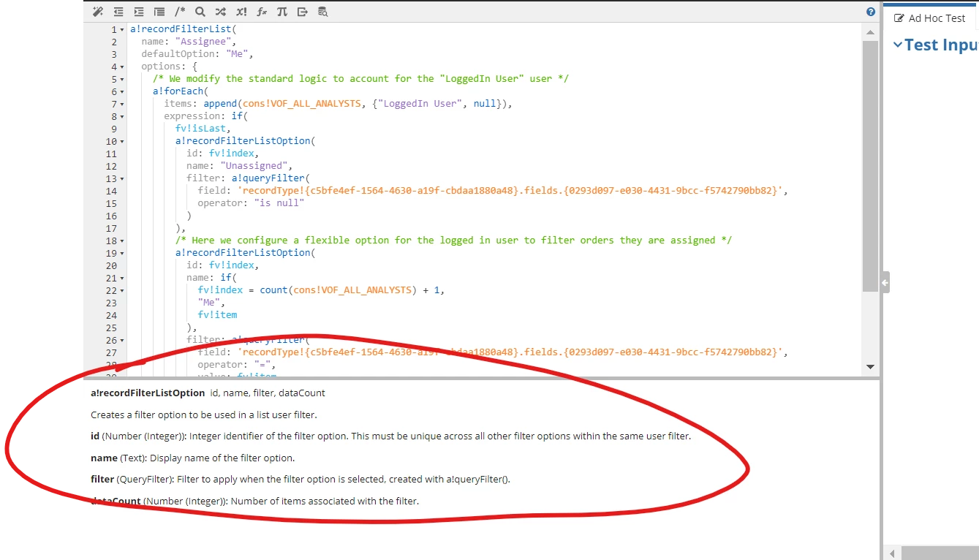Click the bold a!recordFilterListOption documentation heading
The image size is (979, 560).
coord(148,393)
